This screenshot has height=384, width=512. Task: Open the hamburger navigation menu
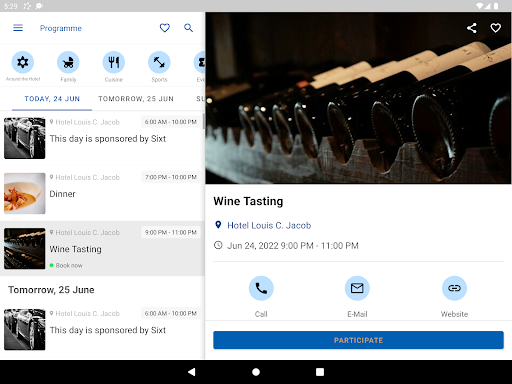(18, 28)
